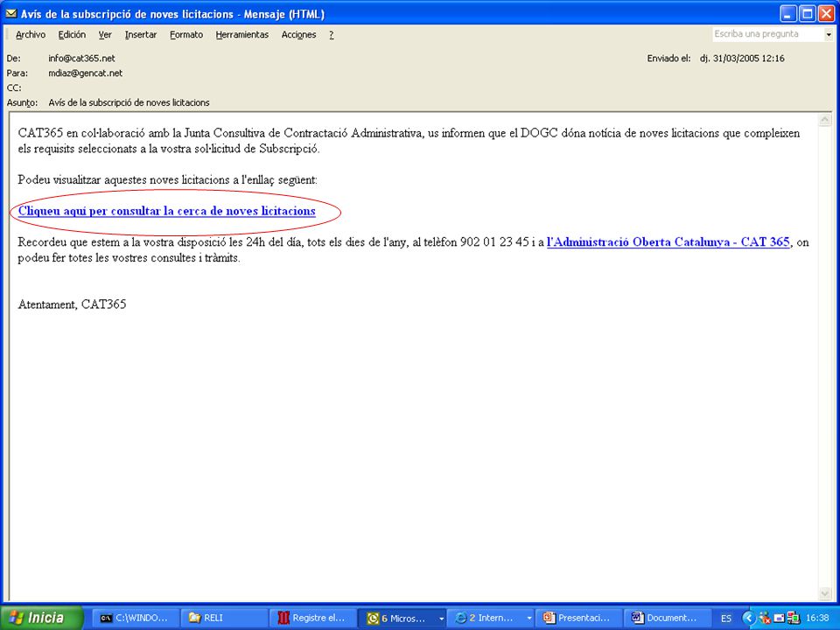Screen dimensions: 840x630
Task: Open the Edición menu
Action: point(72,35)
